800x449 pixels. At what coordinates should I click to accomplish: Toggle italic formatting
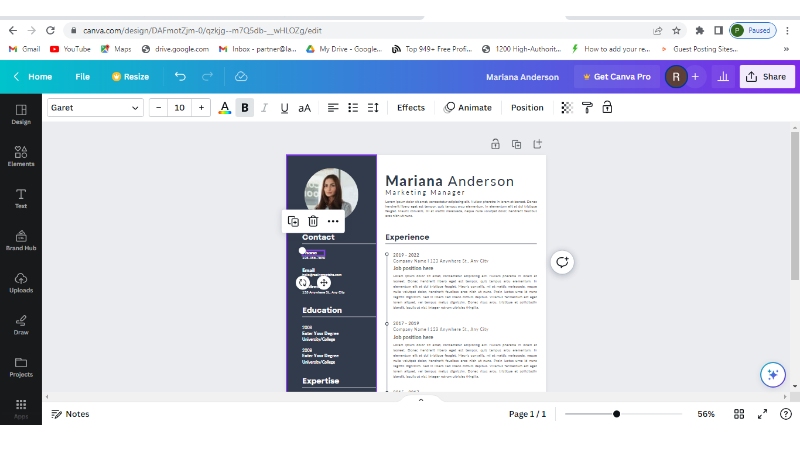click(264, 108)
